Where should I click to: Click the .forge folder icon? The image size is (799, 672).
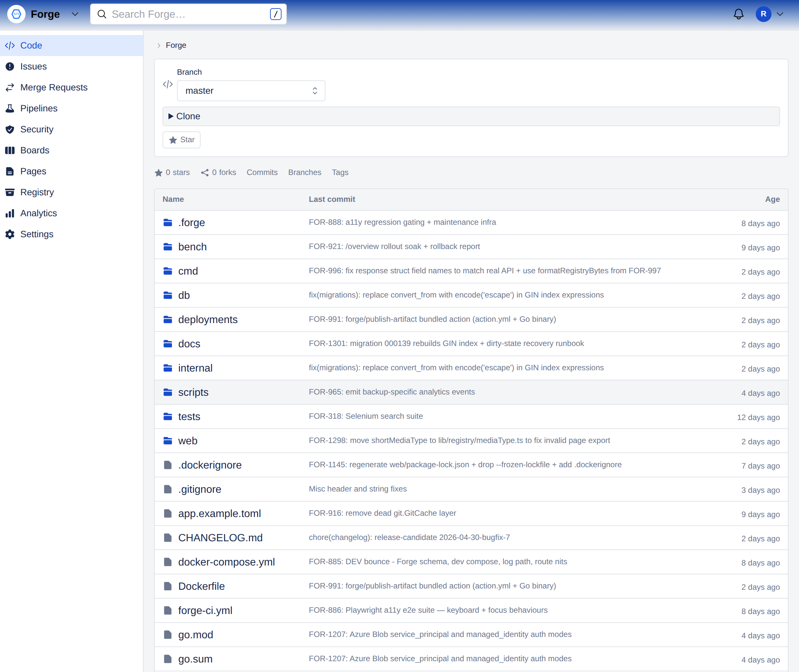pyautogui.click(x=168, y=222)
